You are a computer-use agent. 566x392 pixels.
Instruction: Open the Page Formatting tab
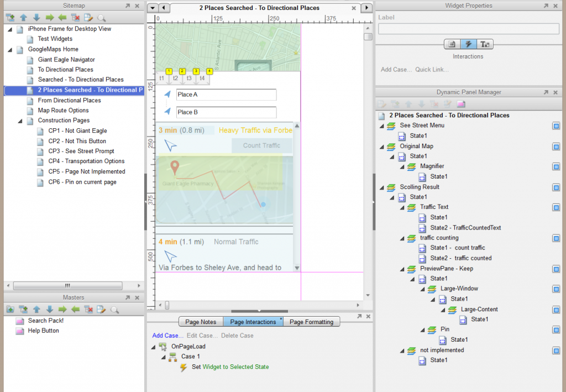(311, 322)
